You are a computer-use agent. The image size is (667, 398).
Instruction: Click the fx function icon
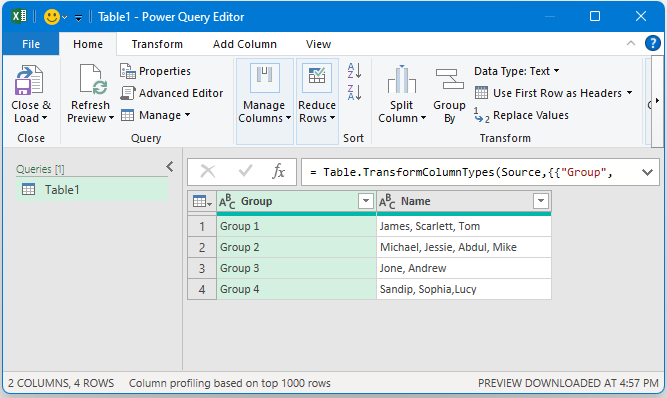pyautogui.click(x=279, y=172)
